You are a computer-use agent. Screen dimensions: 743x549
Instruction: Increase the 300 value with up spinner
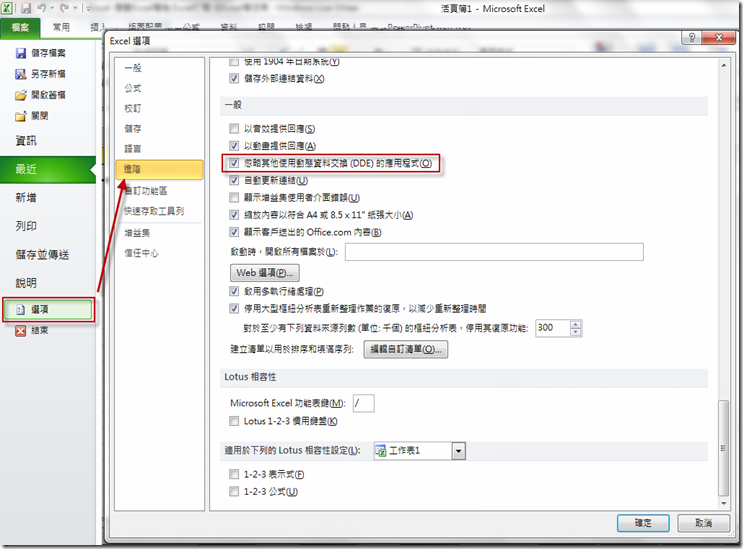[575, 324]
